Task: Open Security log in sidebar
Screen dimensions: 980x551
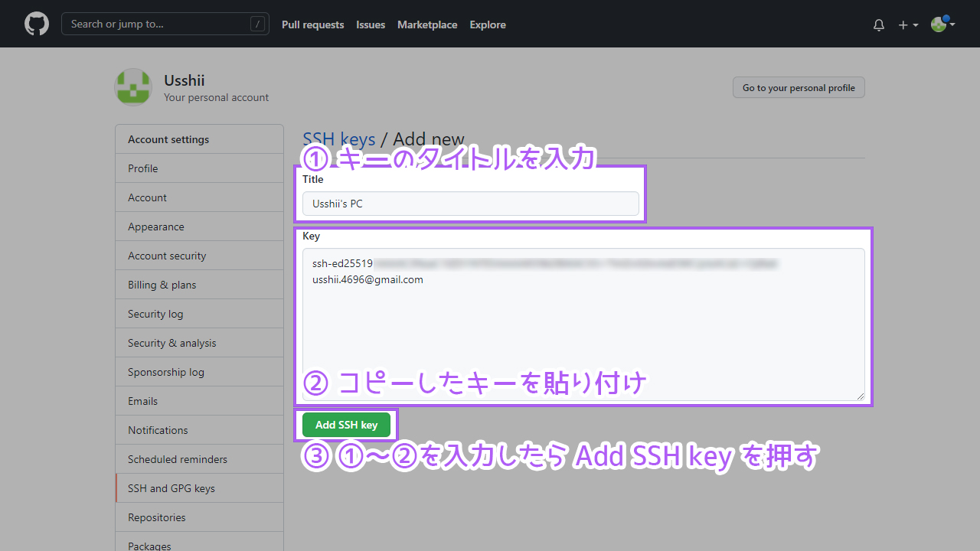Action: pos(199,314)
